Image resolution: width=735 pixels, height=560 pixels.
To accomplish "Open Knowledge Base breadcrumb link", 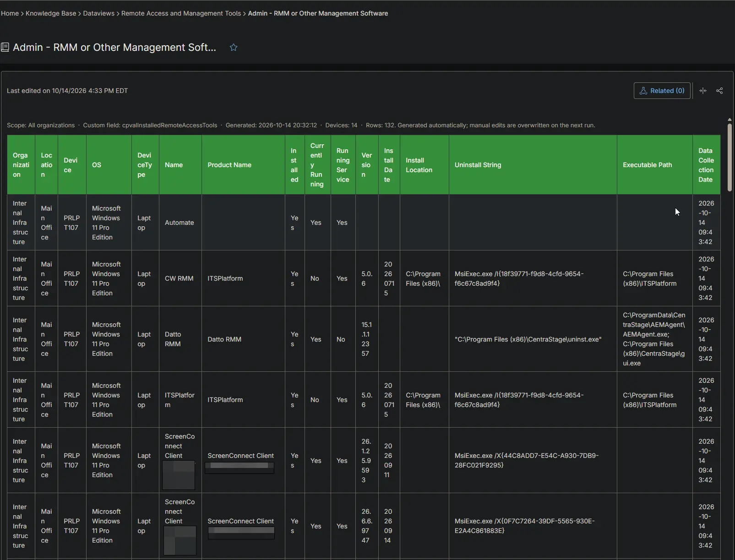I will coord(51,13).
